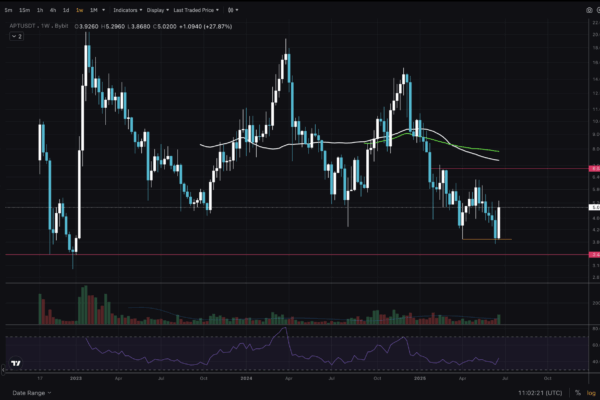Open the Last Traded Price dropdown
Screen dimensions: 600x400
tap(196, 10)
